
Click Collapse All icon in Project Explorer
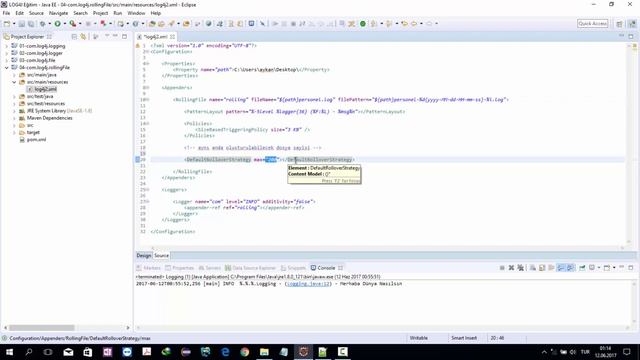click(74, 37)
